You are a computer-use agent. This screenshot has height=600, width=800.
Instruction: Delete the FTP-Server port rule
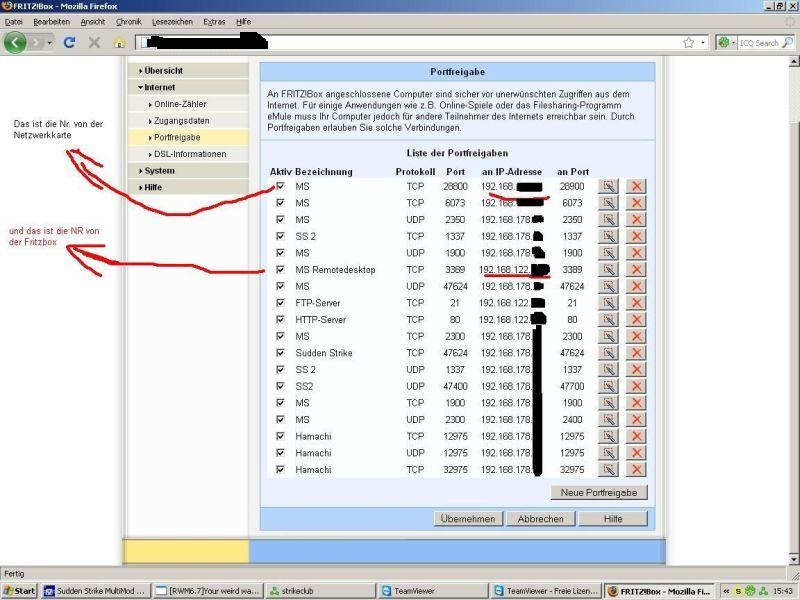tap(636, 303)
